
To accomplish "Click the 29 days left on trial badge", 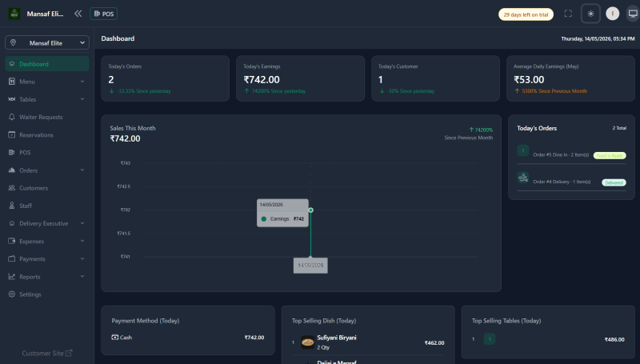I will (x=526, y=14).
